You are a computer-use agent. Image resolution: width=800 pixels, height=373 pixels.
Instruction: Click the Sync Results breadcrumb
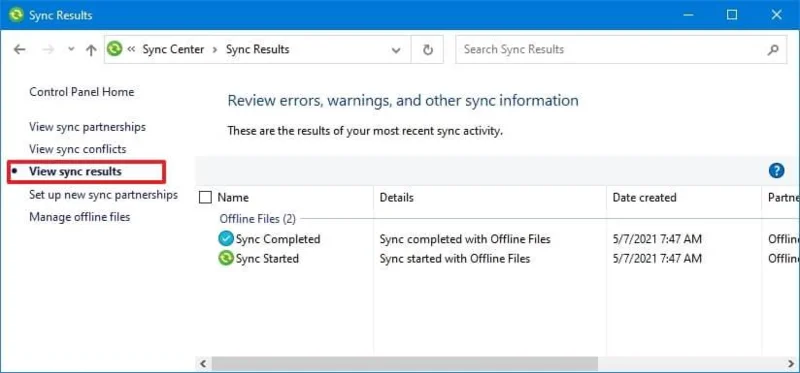tap(258, 49)
